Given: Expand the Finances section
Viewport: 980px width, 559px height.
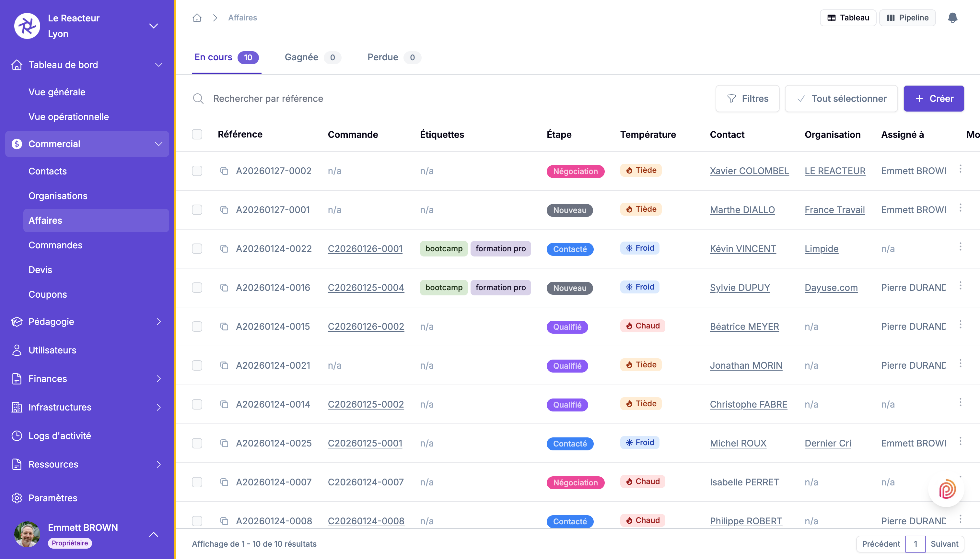Looking at the screenshot, I should [x=158, y=378].
